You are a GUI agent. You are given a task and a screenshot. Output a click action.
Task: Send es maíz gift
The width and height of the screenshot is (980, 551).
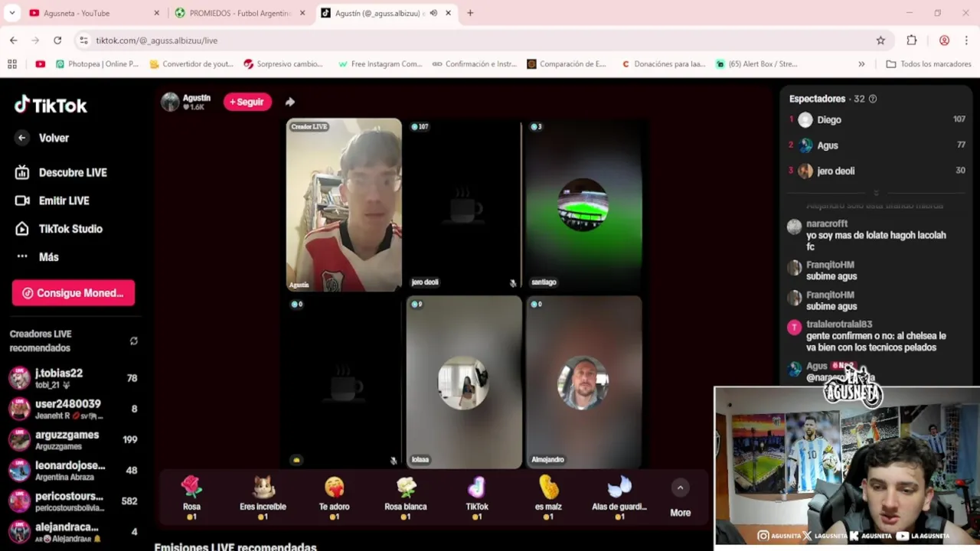pos(549,497)
